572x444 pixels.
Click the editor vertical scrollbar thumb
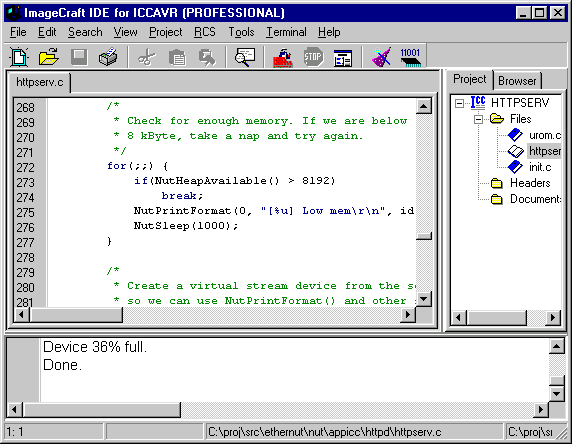coord(424,236)
